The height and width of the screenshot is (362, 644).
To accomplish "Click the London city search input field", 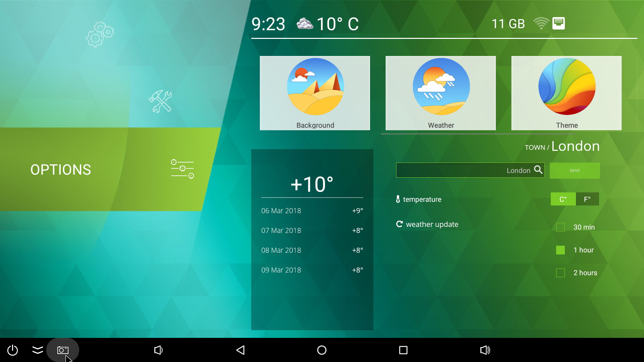I will tap(471, 170).
